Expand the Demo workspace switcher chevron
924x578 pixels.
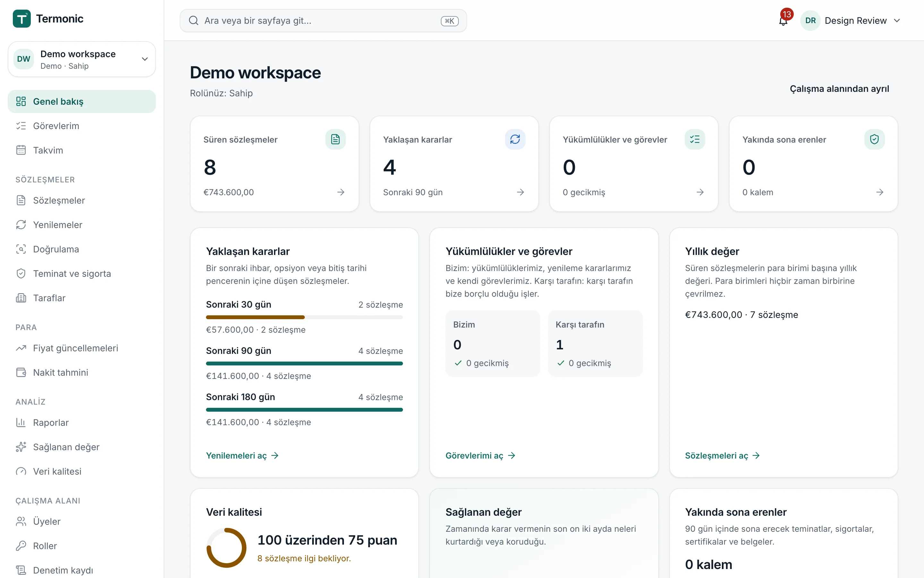[145, 59]
